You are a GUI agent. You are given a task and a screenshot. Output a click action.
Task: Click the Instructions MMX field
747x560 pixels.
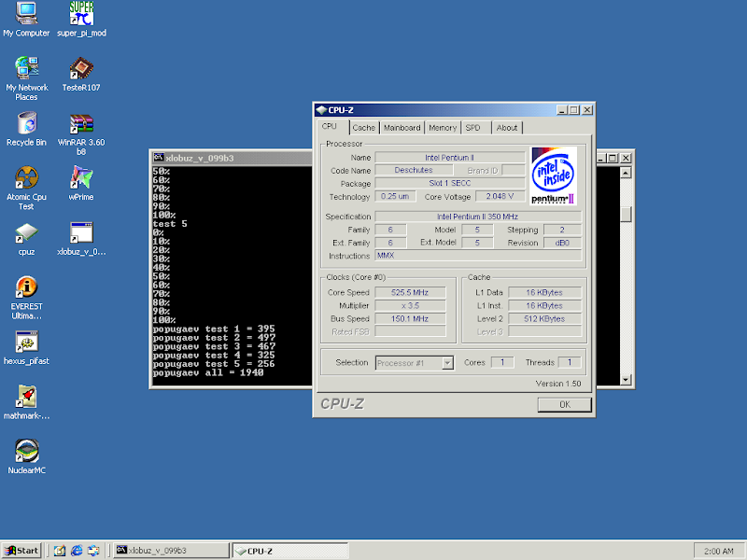478,256
